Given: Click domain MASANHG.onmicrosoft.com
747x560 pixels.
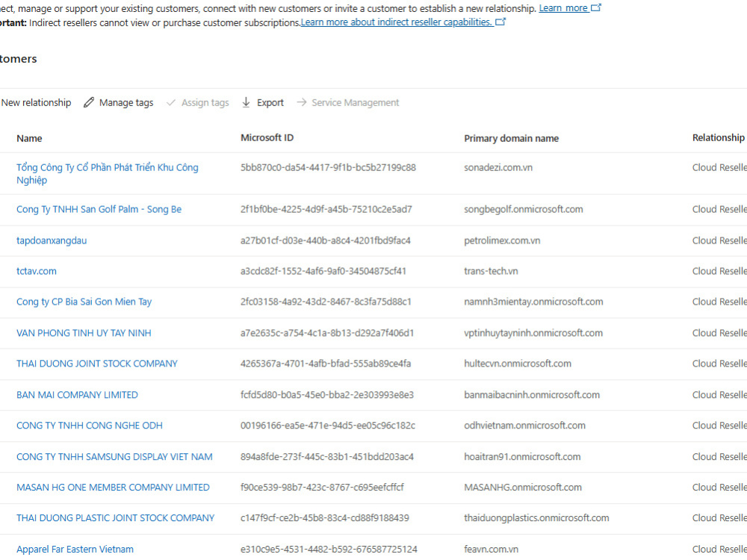Looking at the screenshot, I should pos(523,487).
